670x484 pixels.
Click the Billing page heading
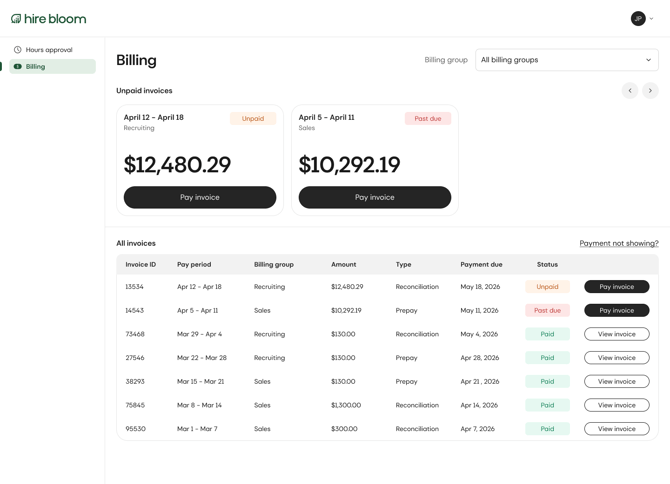point(136,60)
